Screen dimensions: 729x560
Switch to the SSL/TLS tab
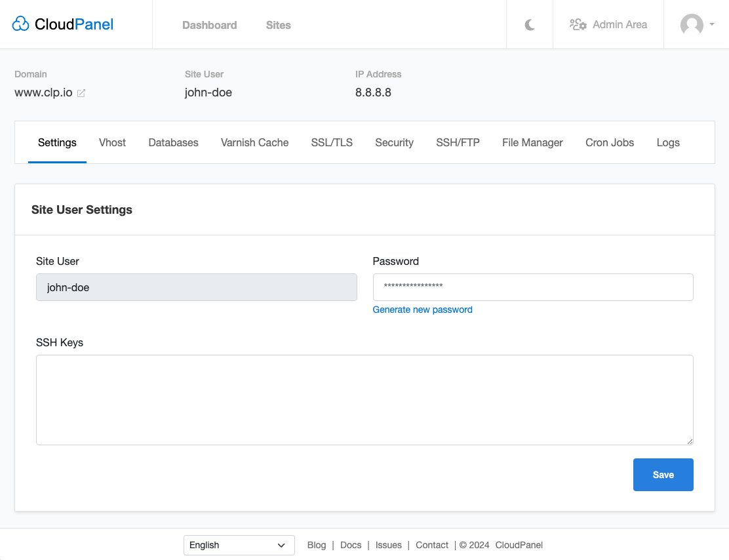[x=332, y=142]
